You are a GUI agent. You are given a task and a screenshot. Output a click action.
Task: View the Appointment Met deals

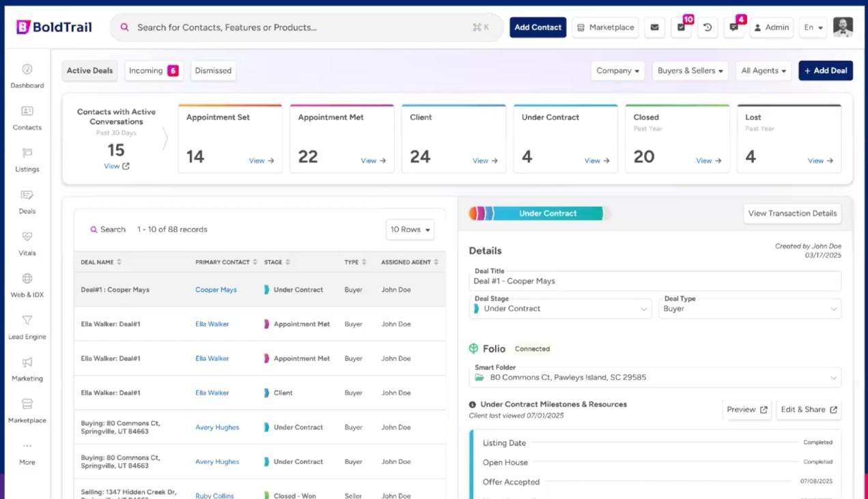click(373, 160)
